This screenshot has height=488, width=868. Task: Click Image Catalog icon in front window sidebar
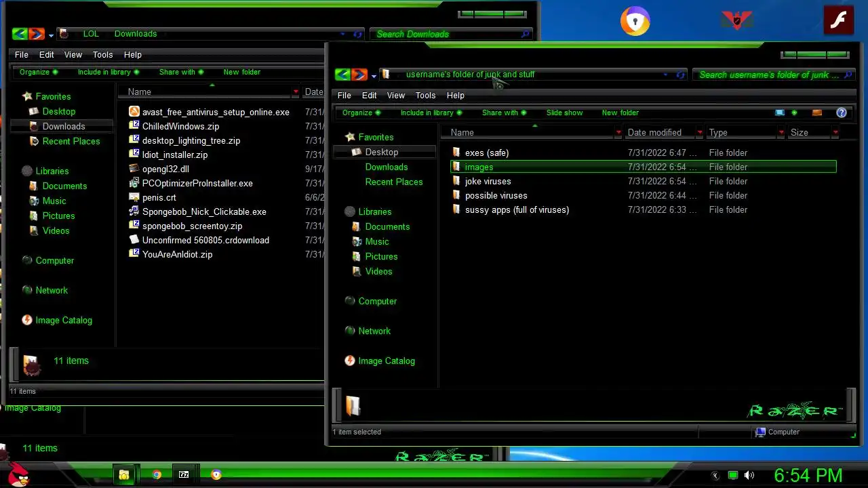coord(350,361)
